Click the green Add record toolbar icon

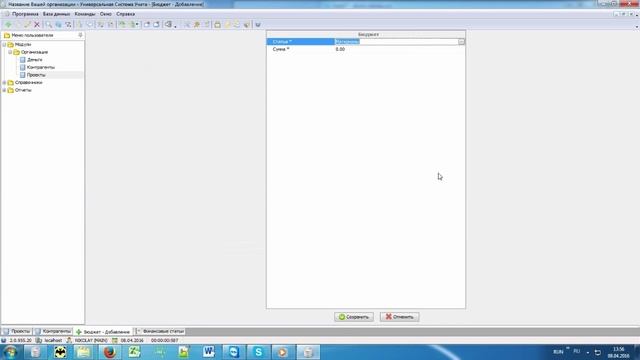(8, 24)
